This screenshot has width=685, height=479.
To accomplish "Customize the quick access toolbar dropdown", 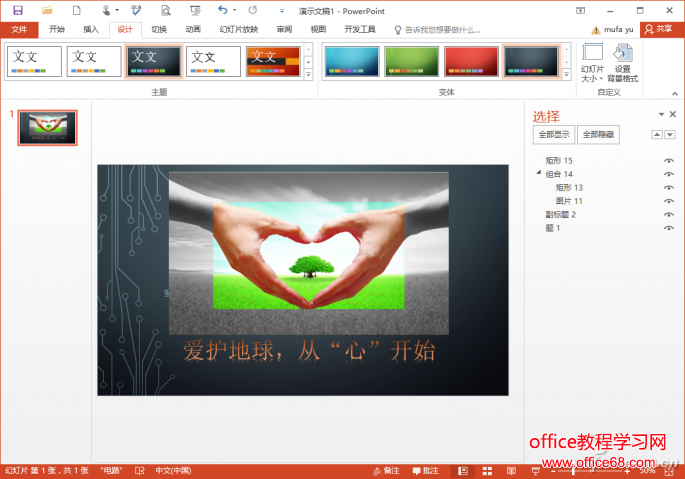I will tap(282, 11).
